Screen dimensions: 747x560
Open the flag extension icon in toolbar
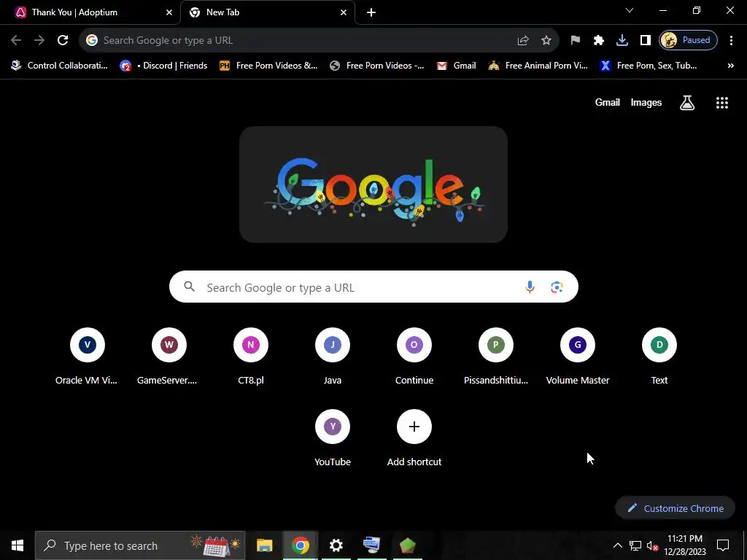point(576,41)
